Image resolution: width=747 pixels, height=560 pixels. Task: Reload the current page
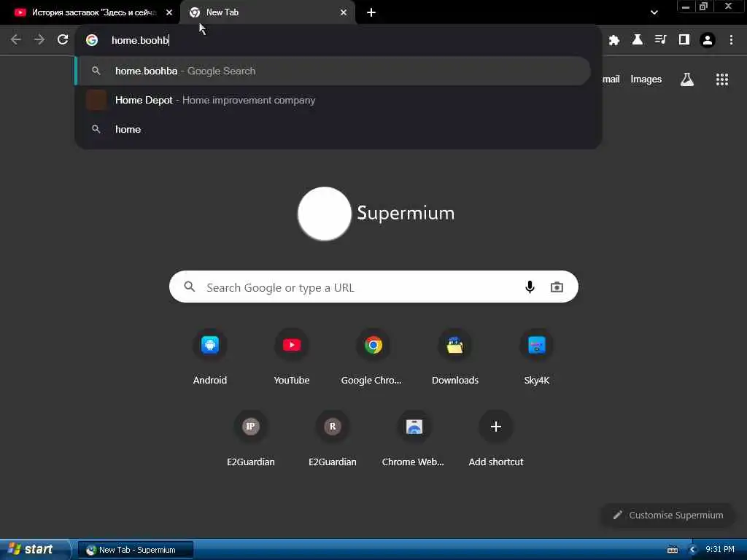tap(63, 39)
